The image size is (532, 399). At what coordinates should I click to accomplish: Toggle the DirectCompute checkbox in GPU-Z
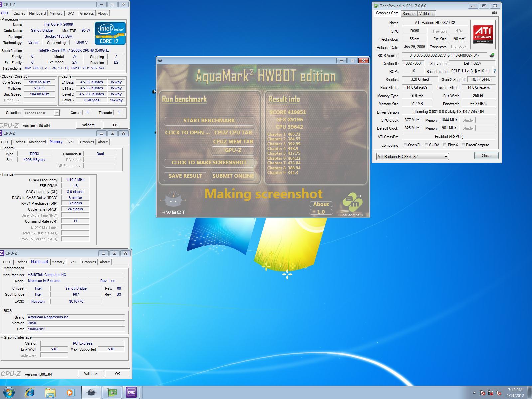(x=463, y=145)
